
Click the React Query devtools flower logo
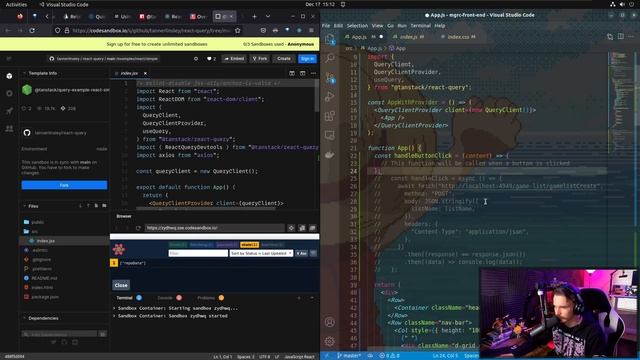pyautogui.click(x=119, y=249)
